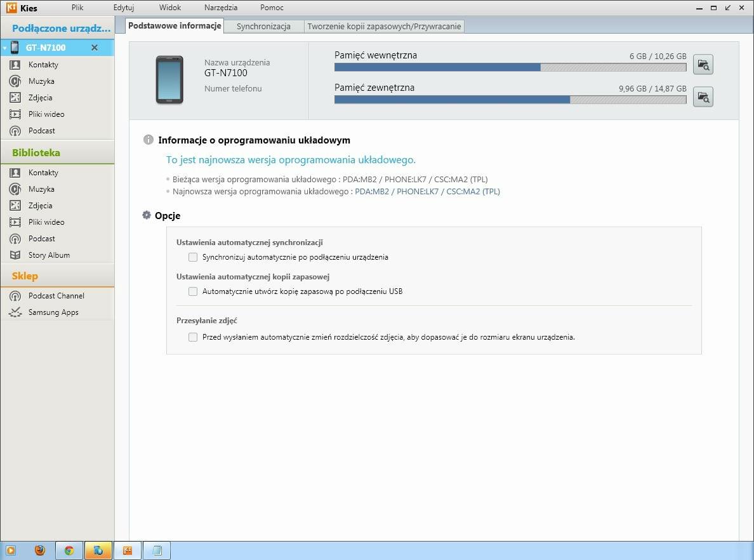Click the 6 GB / 10,26 GB storage value
The image size is (754, 560).
[658, 57]
